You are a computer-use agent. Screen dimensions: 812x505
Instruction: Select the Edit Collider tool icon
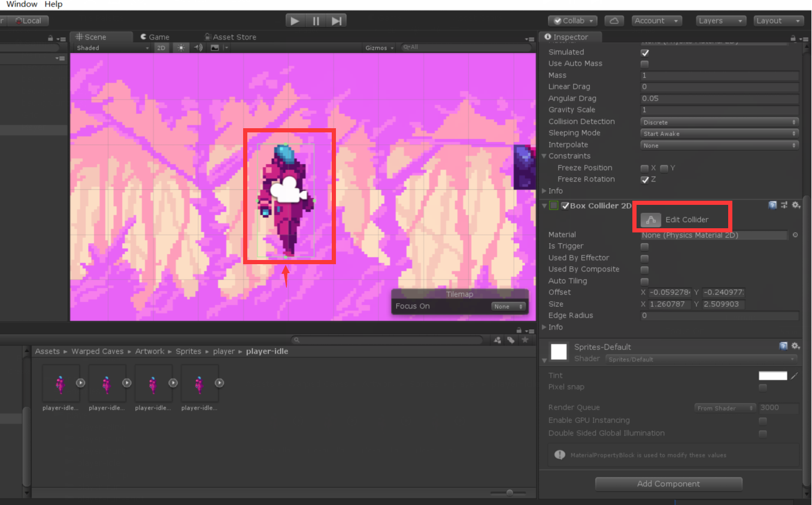[x=650, y=220]
